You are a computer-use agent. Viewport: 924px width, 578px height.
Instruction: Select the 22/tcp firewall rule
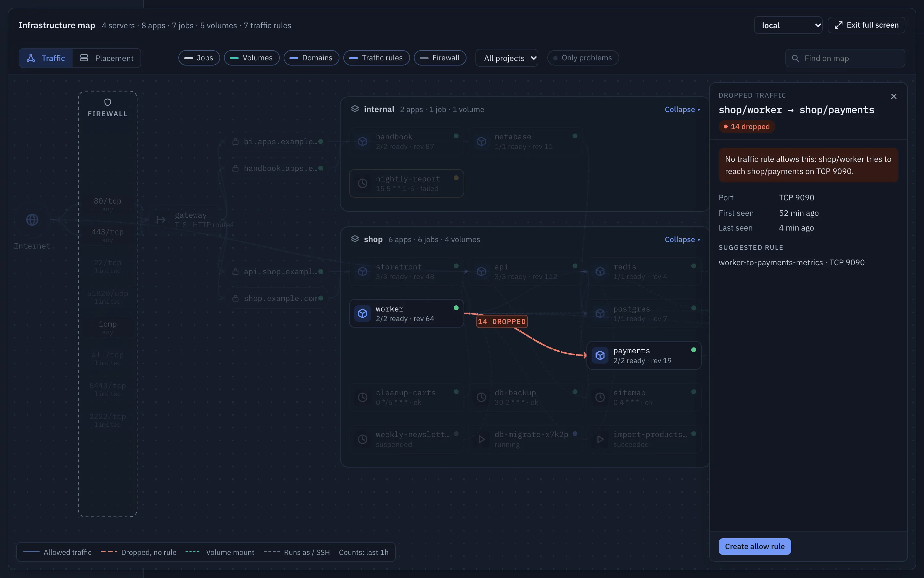pos(108,267)
